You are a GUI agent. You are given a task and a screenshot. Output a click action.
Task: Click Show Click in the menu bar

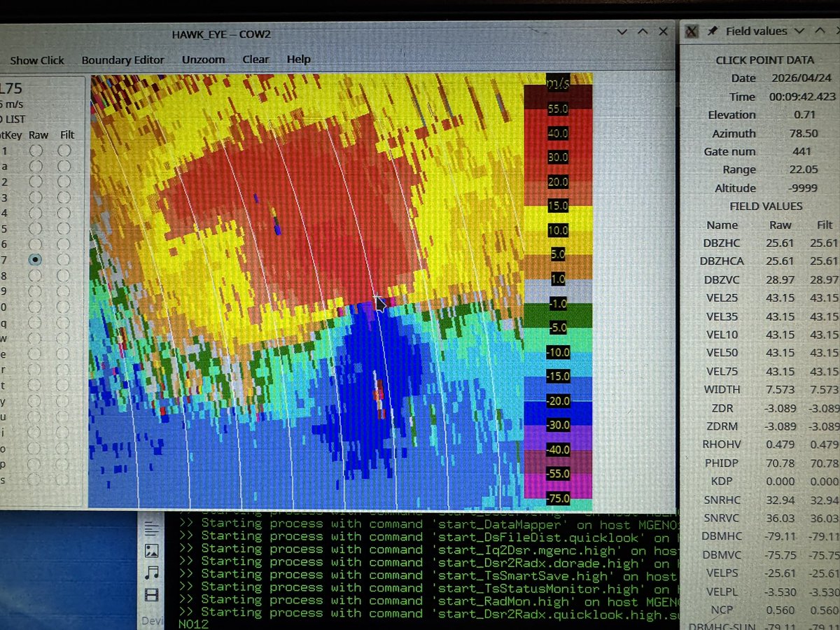(x=36, y=60)
